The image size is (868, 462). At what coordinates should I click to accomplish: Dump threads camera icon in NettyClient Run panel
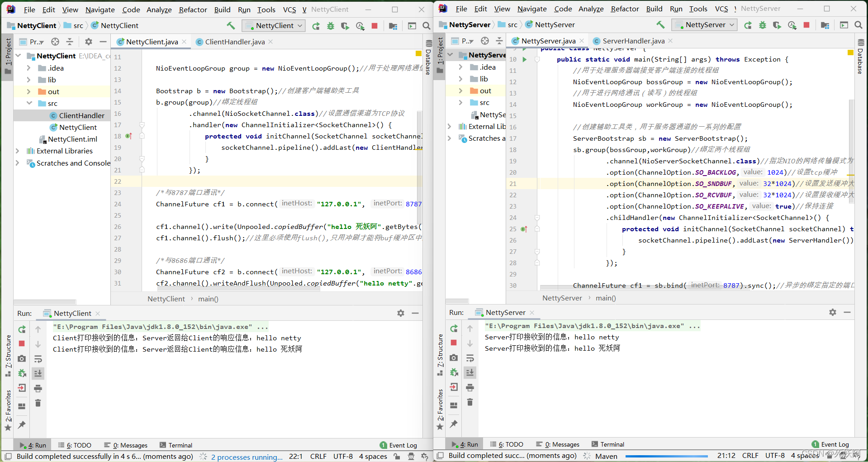tap(22, 359)
